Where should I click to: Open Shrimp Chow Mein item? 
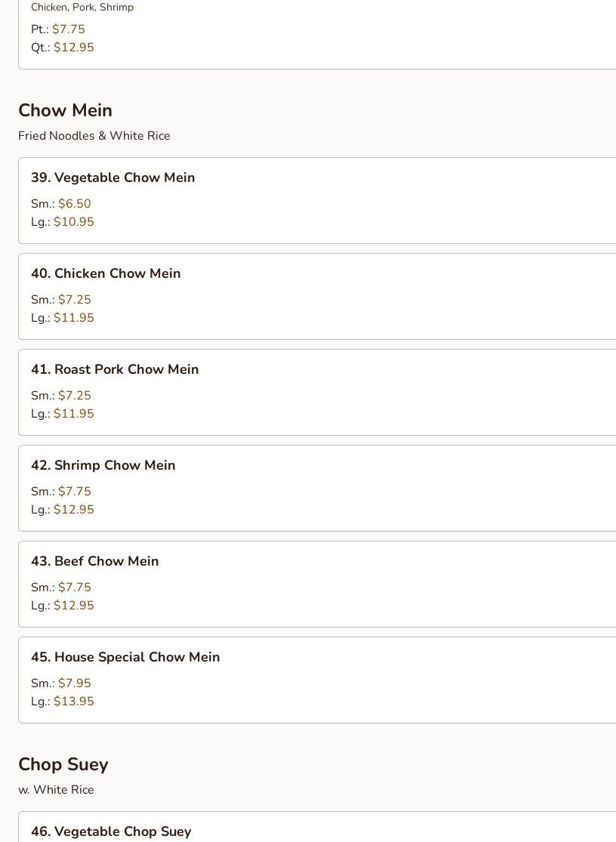(x=103, y=465)
